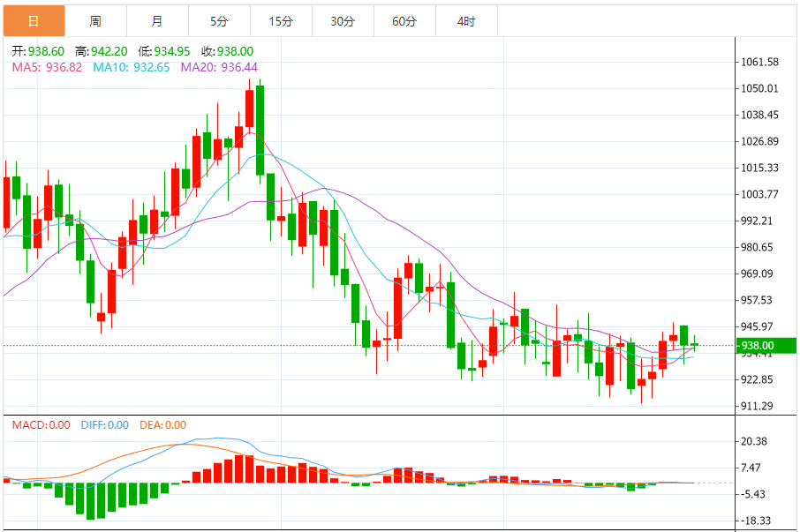
Task: Open the 30分 chart tab
Action: (343, 21)
